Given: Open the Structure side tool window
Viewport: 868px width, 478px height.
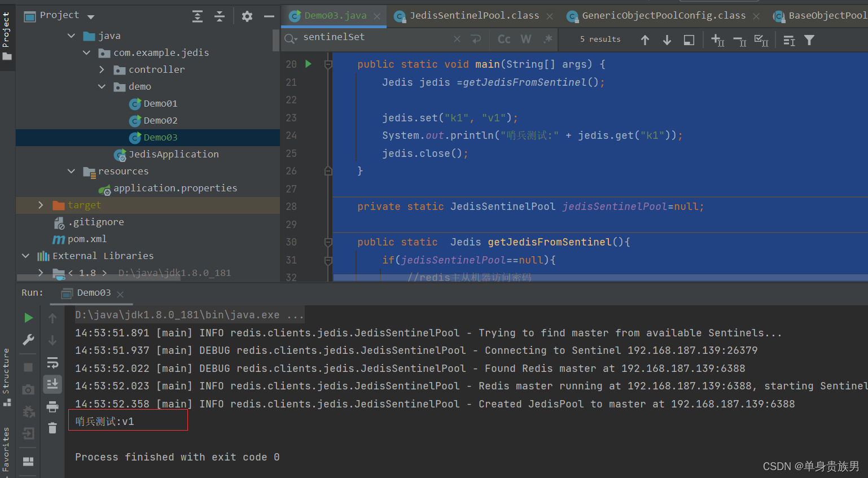Looking at the screenshot, I should coord(7,376).
